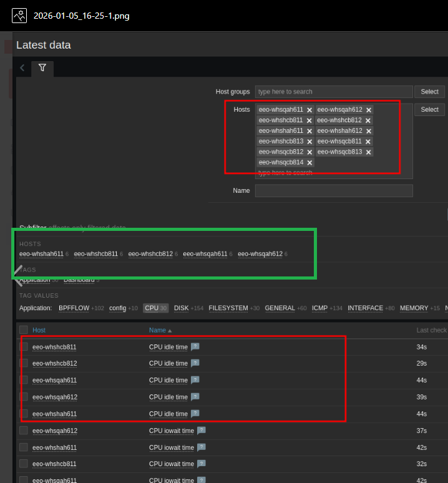
Task: Delete eeo-whsqcb814 from selected hosts
Action: 309,163
